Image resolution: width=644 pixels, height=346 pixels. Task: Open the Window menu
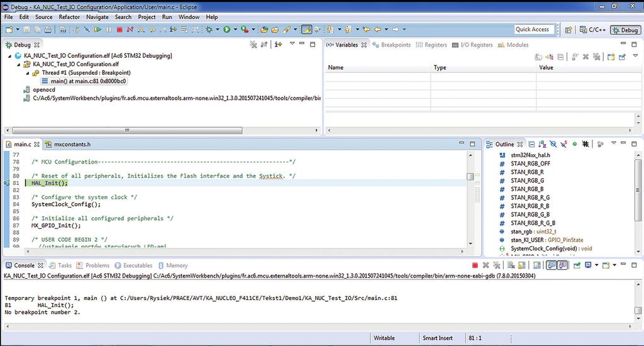click(x=189, y=17)
